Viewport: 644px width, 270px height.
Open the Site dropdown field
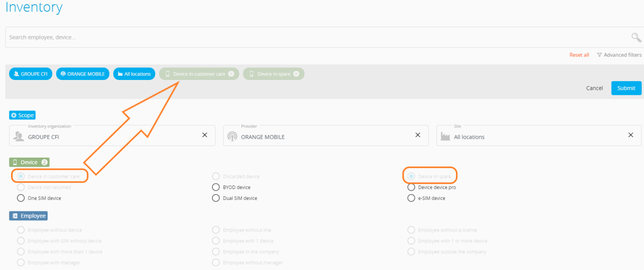pos(534,137)
